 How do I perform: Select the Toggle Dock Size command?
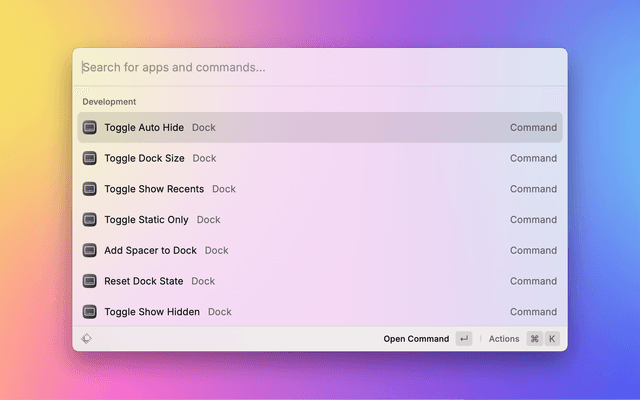144,158
